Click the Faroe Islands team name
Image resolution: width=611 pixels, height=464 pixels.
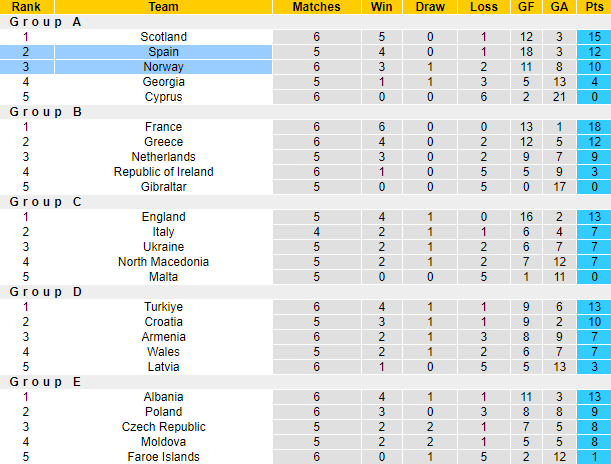(163, 457)
